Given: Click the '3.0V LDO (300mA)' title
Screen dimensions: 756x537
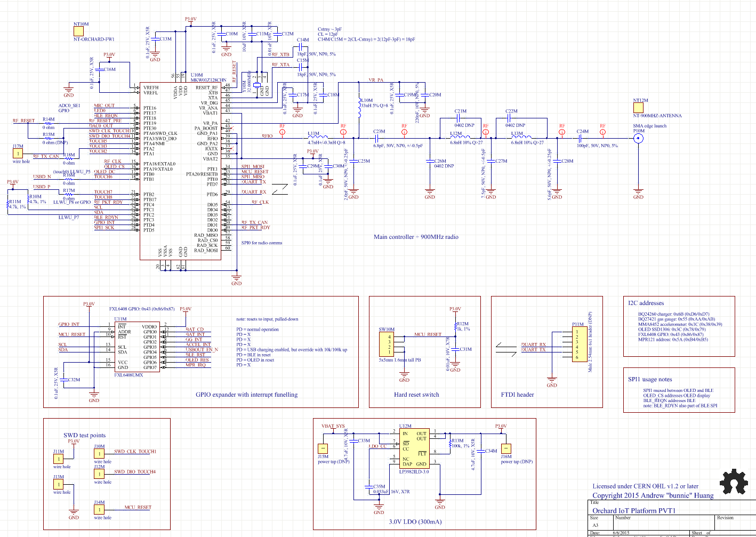Looking at the screenshot, I should click(415, 522).
